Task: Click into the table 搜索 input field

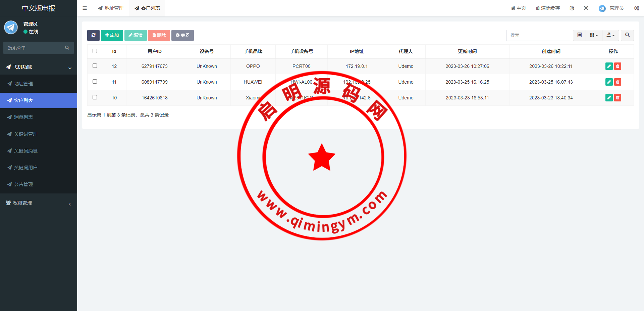Action: (x=538, y=35)
